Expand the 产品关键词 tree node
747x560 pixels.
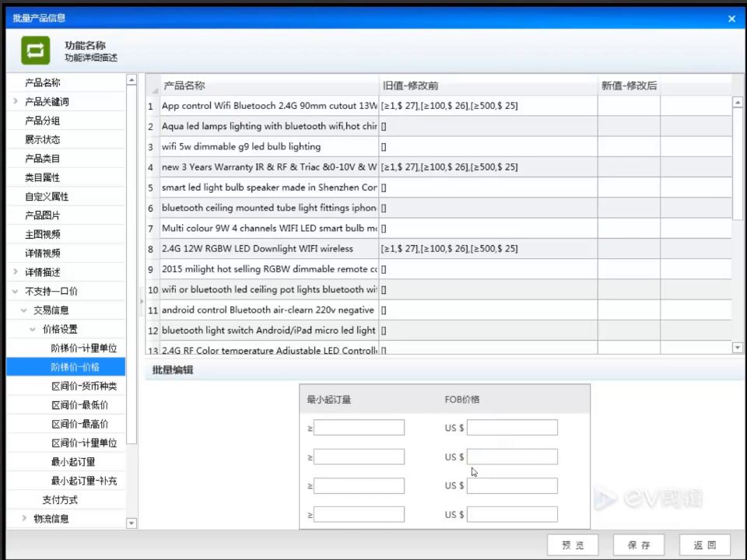coord(16,101)
